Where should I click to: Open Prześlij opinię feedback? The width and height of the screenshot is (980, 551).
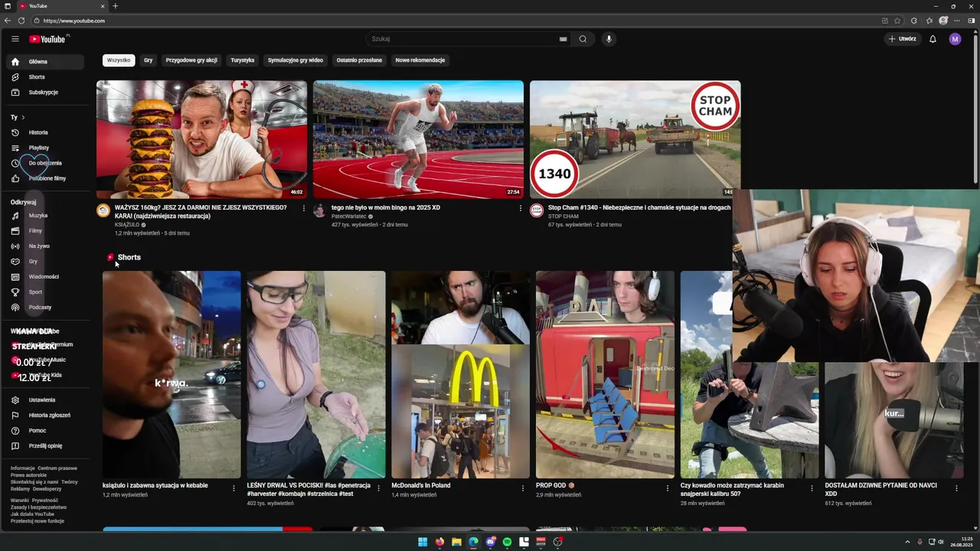click(x=45, y=445)
